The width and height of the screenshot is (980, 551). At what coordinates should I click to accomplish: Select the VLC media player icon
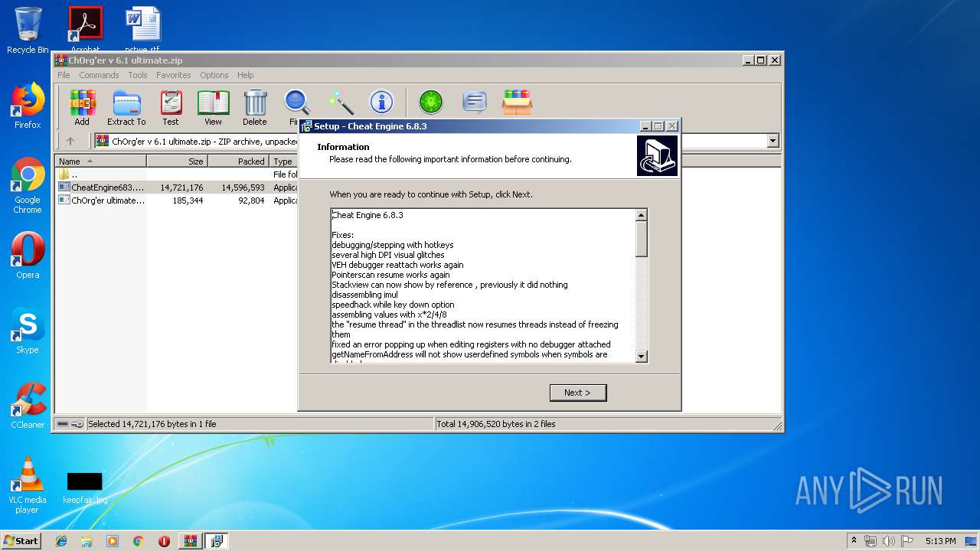(x=28, y=485)
